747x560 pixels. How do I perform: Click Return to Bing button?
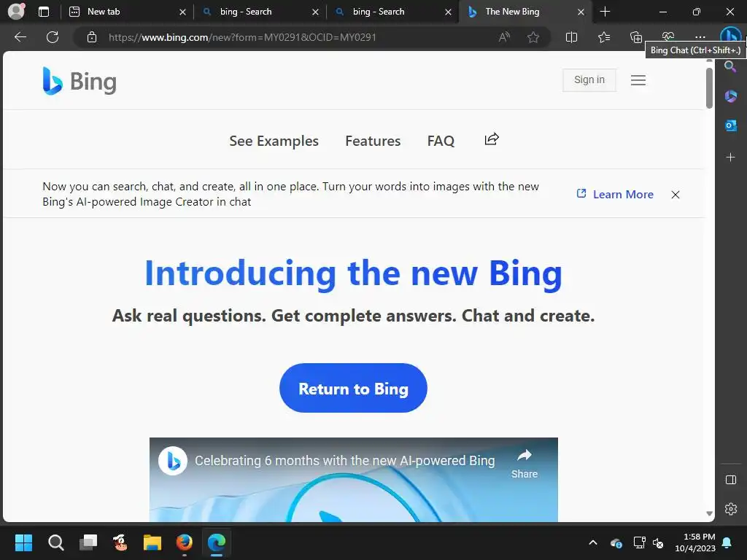(x=353, y=388)
